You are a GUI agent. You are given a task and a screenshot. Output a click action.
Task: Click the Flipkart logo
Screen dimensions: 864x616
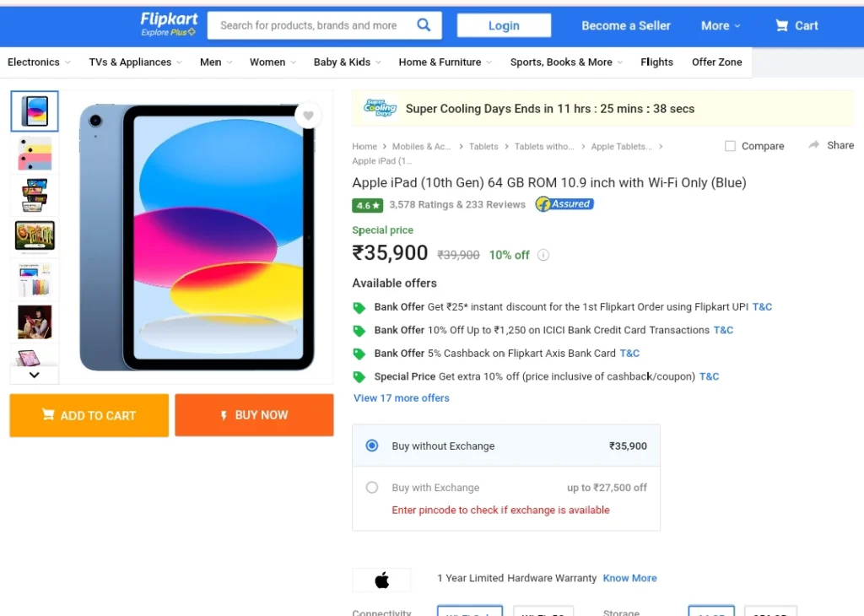[169, 24]
